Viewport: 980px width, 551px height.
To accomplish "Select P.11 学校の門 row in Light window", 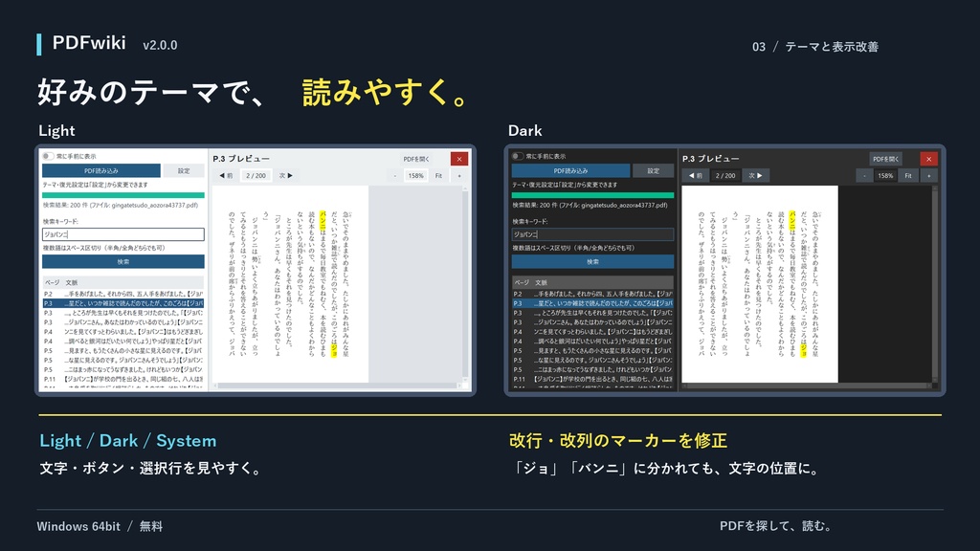I will pos(123,379).
